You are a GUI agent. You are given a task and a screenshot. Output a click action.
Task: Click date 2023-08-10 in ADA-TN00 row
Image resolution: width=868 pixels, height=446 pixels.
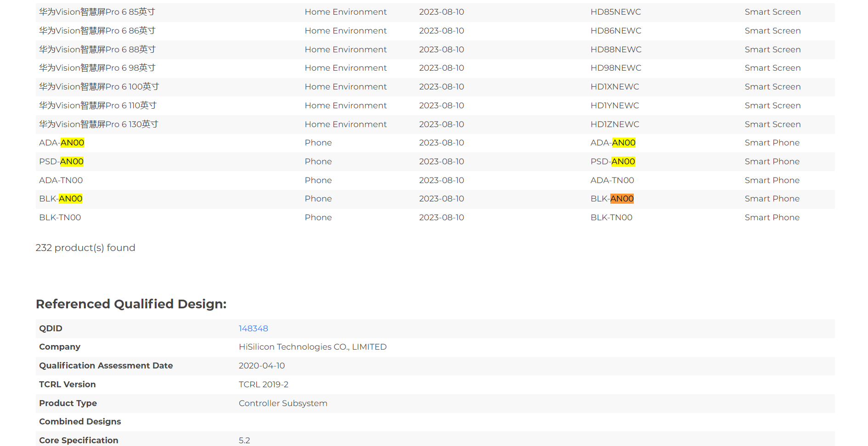click(441, 180)
